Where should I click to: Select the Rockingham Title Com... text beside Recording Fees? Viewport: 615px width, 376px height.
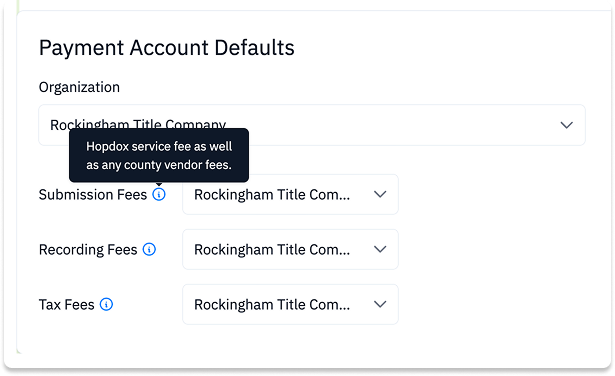[272, 250]
